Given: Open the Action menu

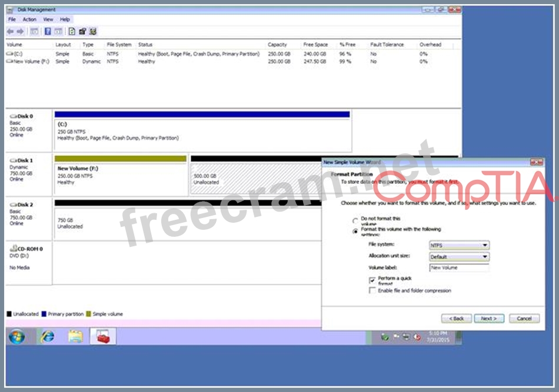Looking at the screenshot, I should pos(29,19).
